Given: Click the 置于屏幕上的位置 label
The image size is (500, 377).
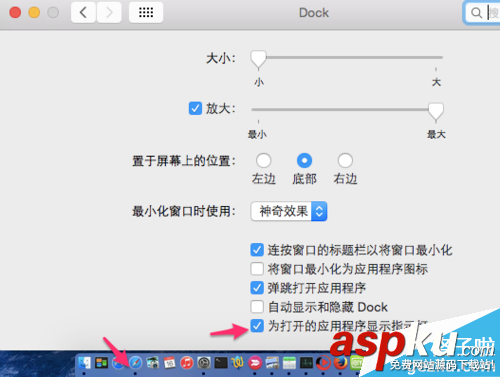Looking at the screenshot, I should [x=184, y=161].
